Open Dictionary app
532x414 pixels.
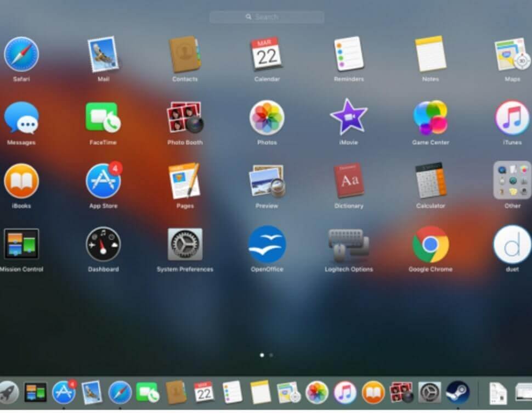click(x=349, y=181)
